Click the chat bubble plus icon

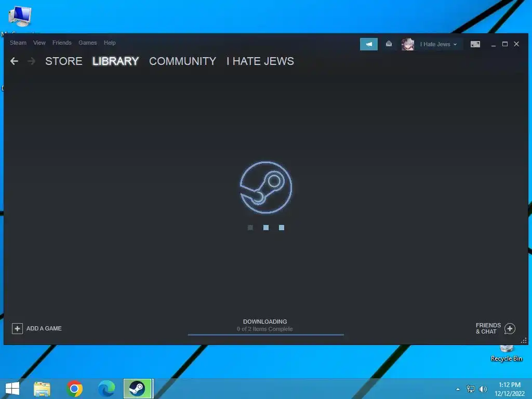510,328
